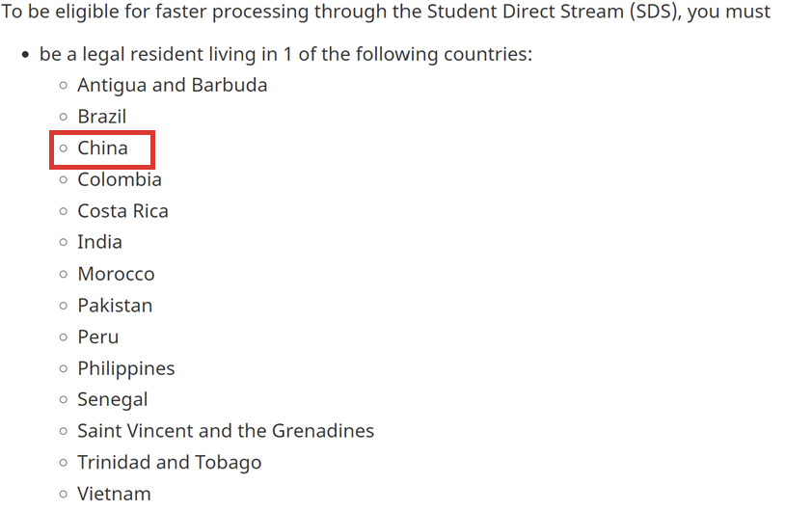
Task: Click the 'be a legal resident' bullet text
Action: pos(285,54)
